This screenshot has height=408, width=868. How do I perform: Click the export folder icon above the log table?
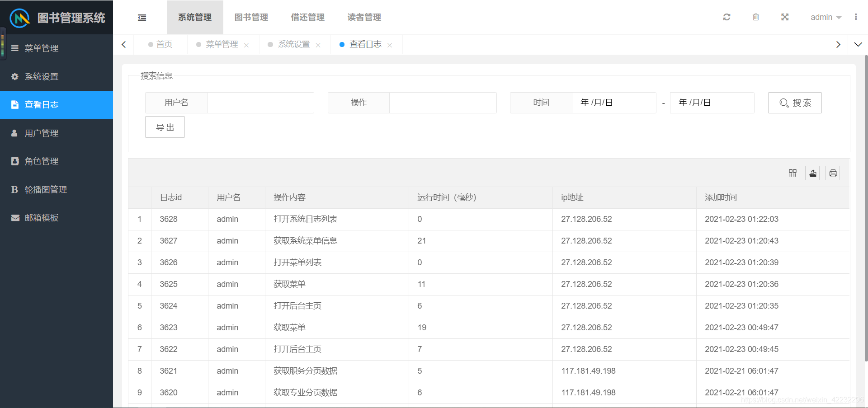tap(812, 173)
